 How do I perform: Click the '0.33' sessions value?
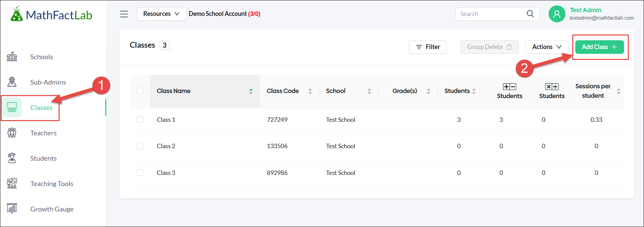point(596,120)
